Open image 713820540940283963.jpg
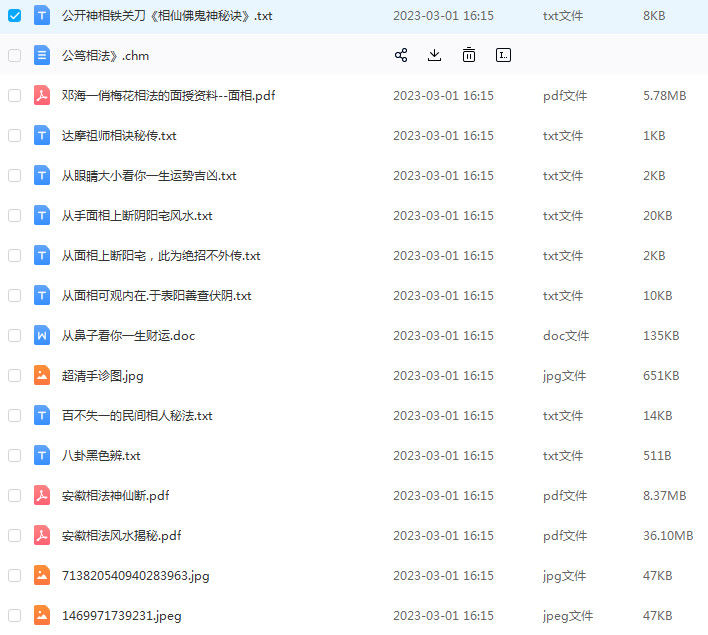The height and width of the screenshot is (635, 708). coord(135,576)
